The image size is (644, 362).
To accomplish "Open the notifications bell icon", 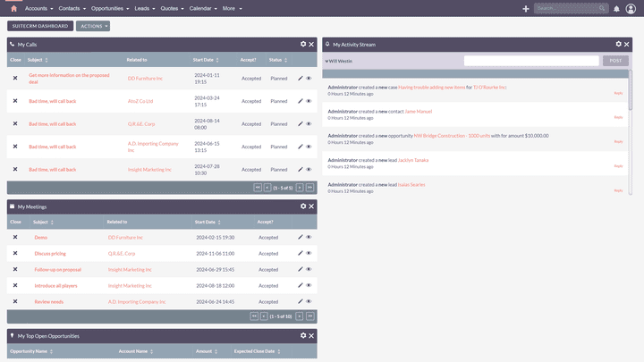I will point(616,8).
